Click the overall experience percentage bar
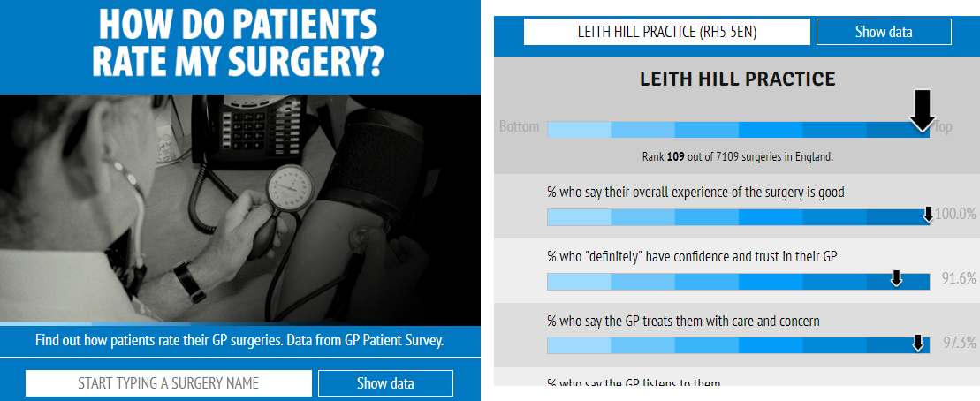 point(738,216)
